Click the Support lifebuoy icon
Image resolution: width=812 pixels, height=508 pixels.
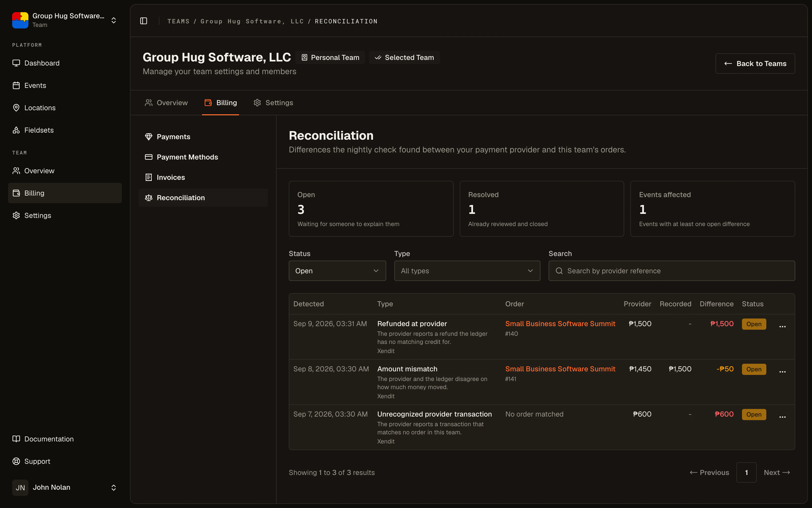point(16,461)
